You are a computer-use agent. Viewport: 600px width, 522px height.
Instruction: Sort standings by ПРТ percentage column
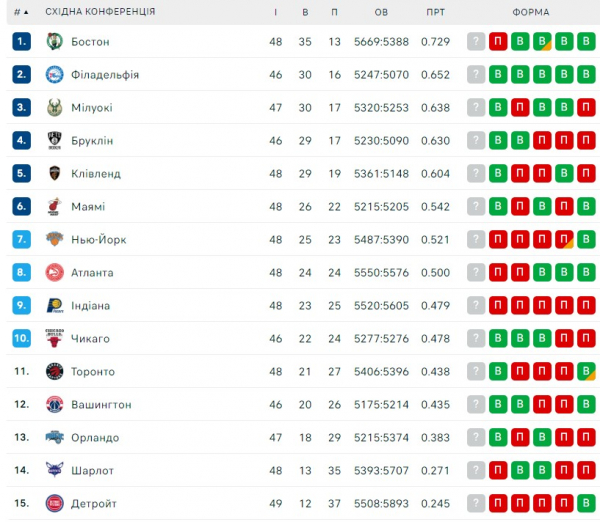click(x=434, y=11)
